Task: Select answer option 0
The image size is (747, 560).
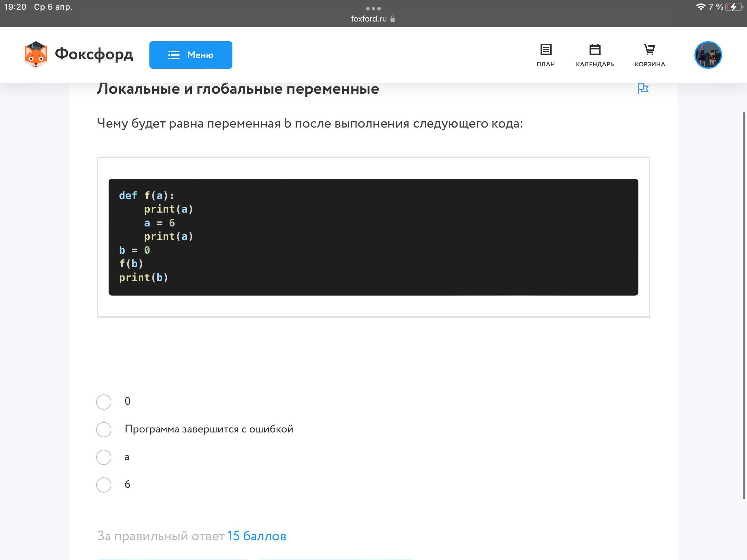Action: coord(104,402)
